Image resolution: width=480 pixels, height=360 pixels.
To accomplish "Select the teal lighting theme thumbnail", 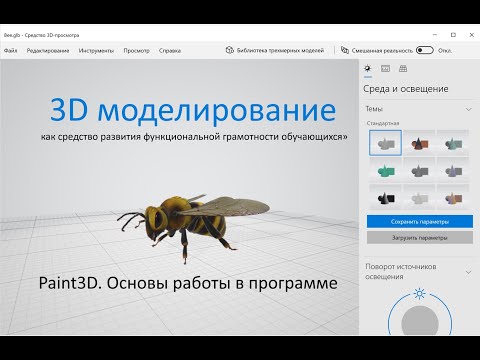I will 453,143.
